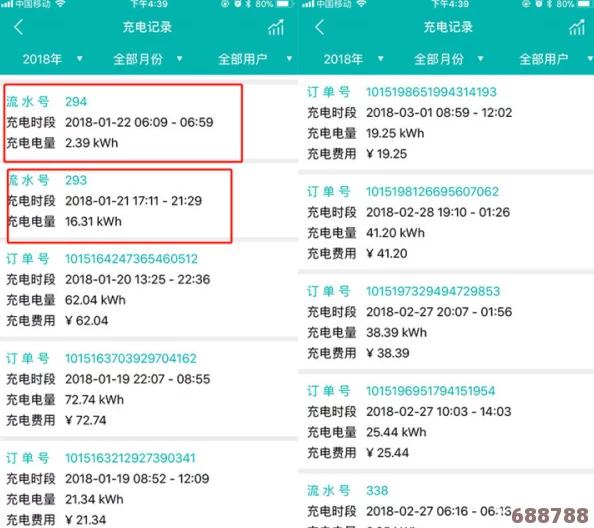Open order 1015198126695607062
This screenshot has width=594, height=528.
pos(432,191)
